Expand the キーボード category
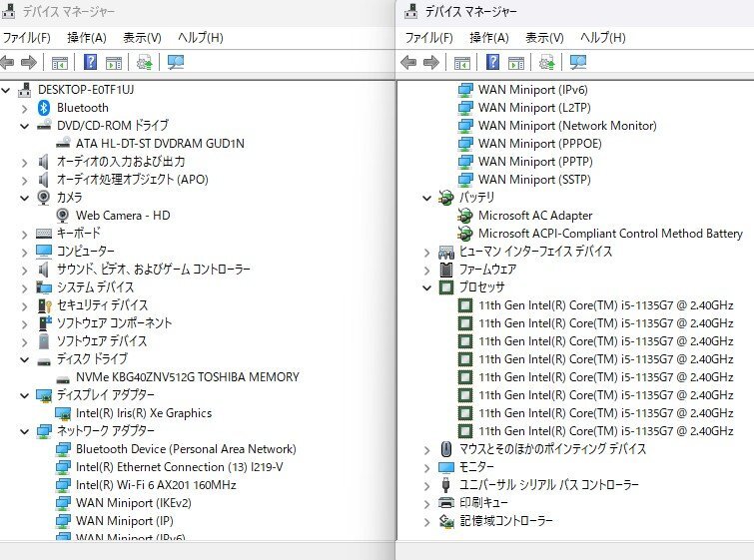 pos(25,235)
